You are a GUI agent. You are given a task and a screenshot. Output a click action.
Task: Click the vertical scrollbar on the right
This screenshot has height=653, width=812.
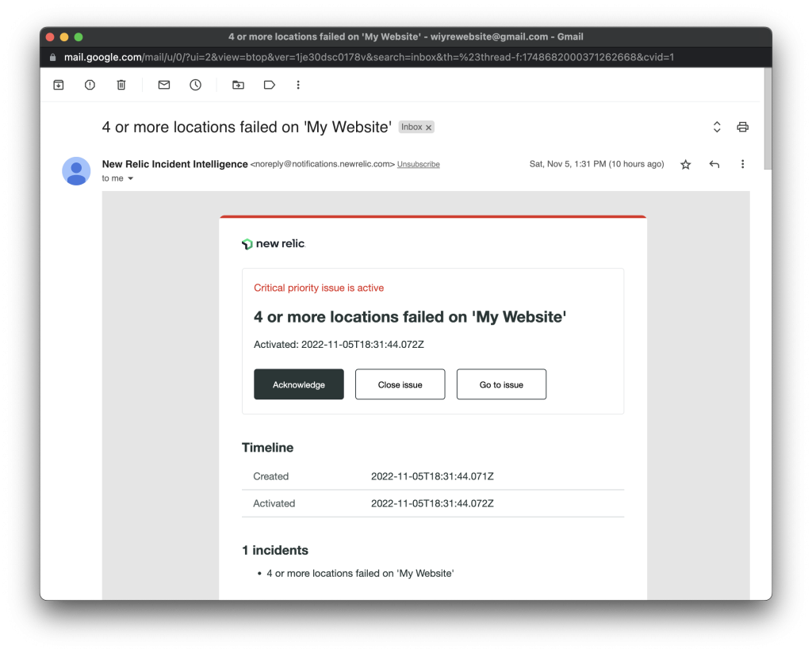tap(768, 119)
